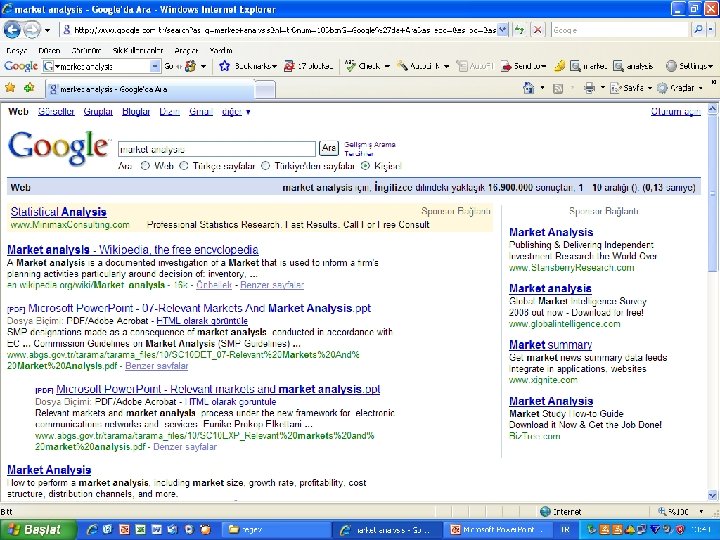Click the Bloglar link at page top
This screenshot has height=540, width=720.
(x=136, y=112)
